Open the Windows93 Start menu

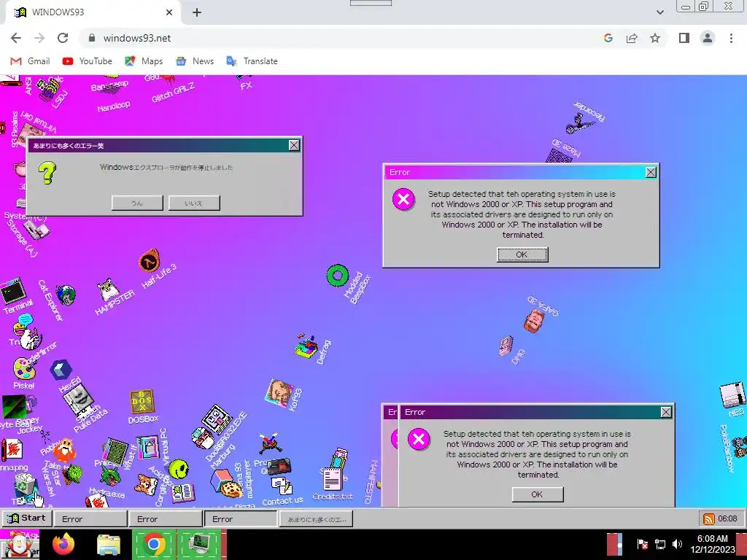tap(27, 518)
